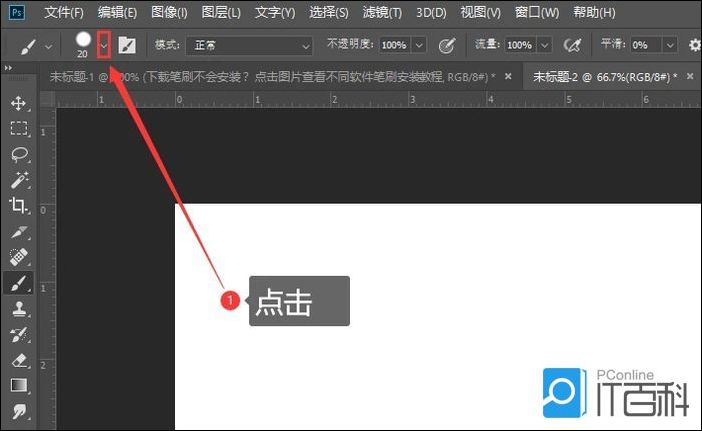Image resolution: width=702 pixels, height=431 pixels.
Task: Select the Lasso tool
Action: click(18, 155)
